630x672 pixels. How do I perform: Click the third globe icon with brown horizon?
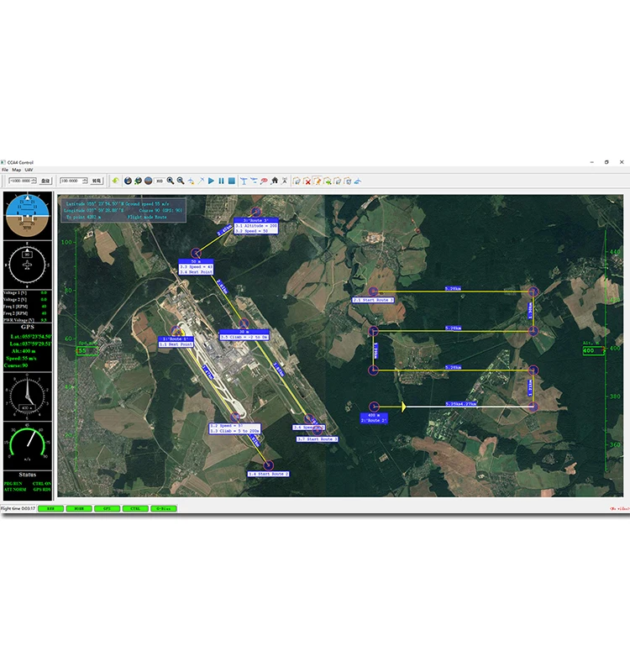[149, 181]
